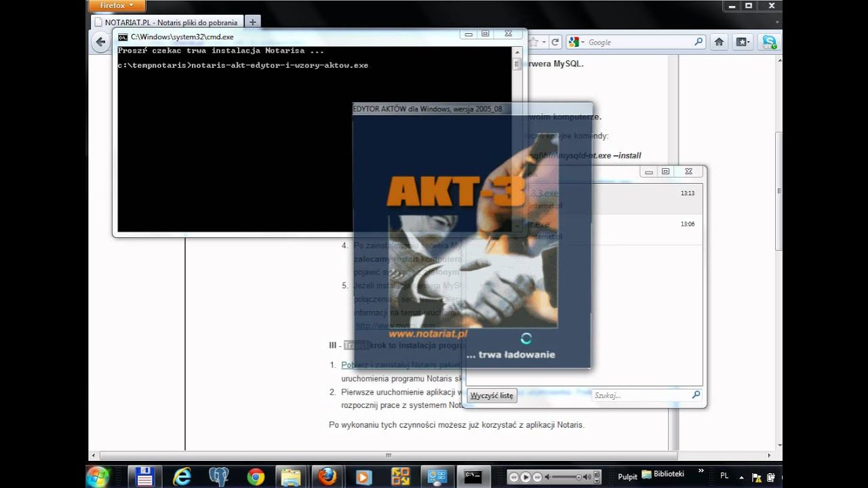Launch Google Chrome from the taskbar

coord(255,476)
